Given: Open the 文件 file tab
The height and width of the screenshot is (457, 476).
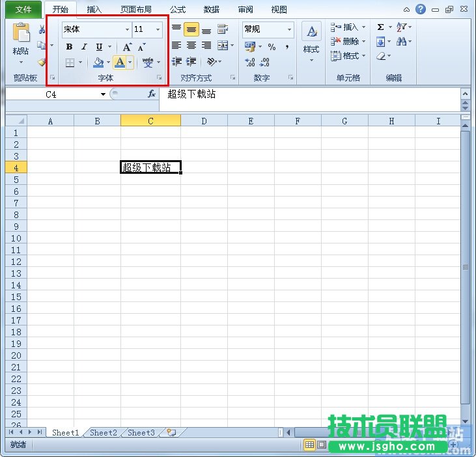Looking at the screenshot, I should [23, 10].
